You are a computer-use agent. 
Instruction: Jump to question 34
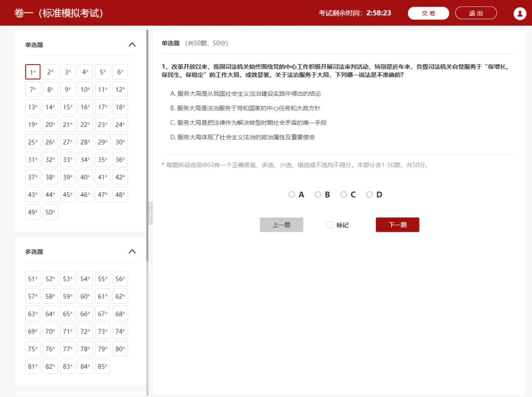85,160
